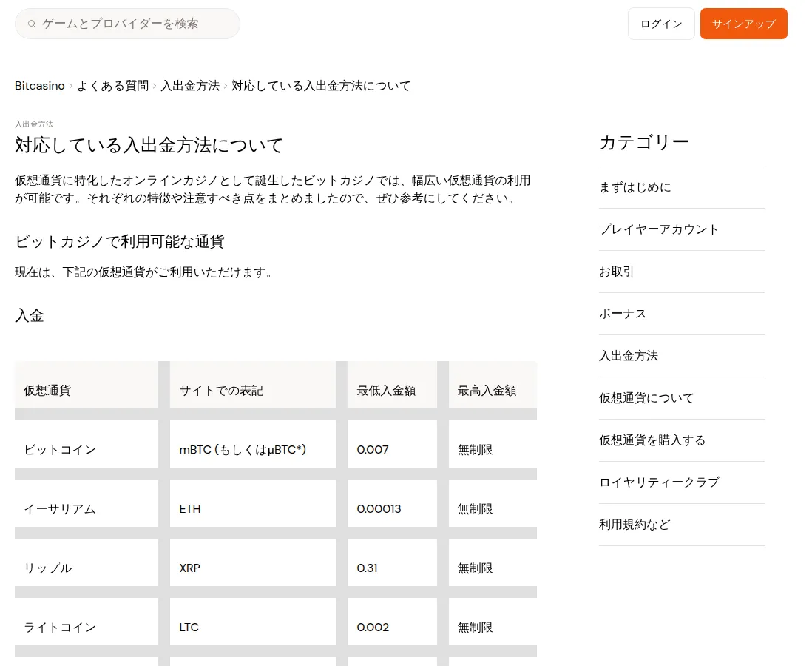Open the お取引 category
The image size is (812, 666).
click(682, 272)
